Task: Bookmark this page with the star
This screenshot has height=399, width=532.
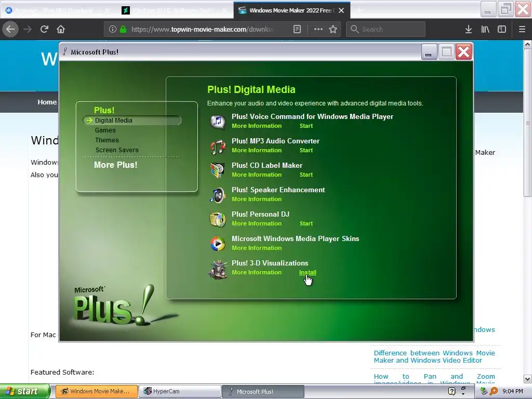Action: click(x=333, y=29)
